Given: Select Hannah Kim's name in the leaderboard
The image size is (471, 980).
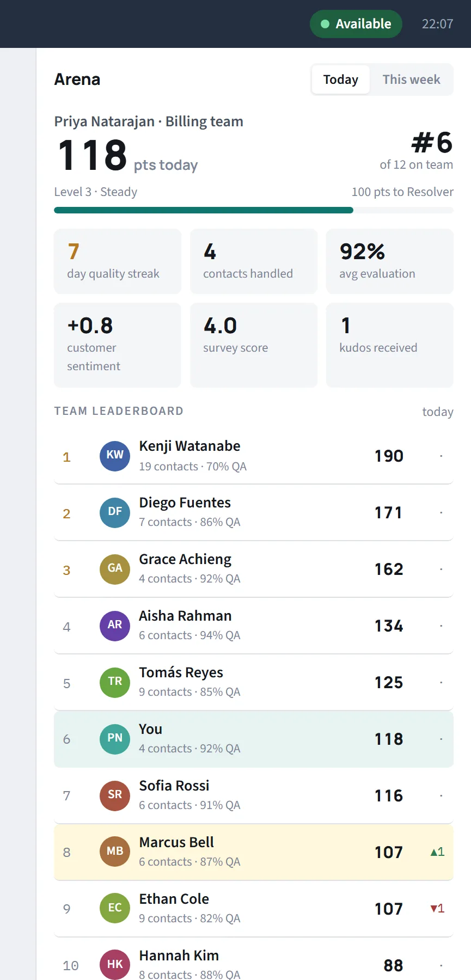Looking at the screenshot, I should (x=179, y=955).
